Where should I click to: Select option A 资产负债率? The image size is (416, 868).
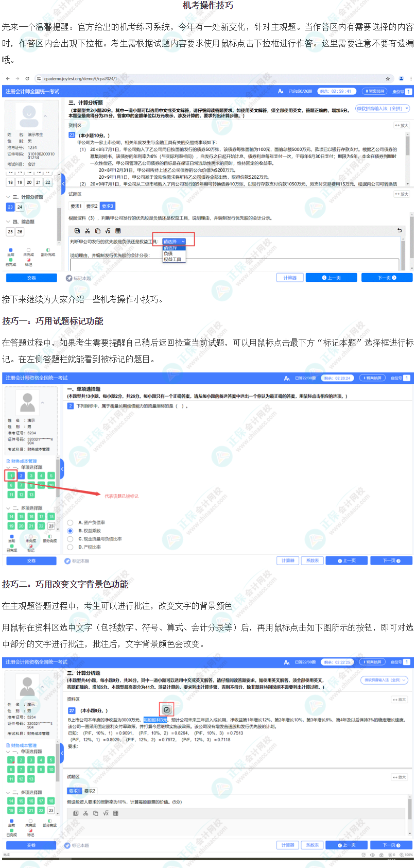(x=70, y=522)
